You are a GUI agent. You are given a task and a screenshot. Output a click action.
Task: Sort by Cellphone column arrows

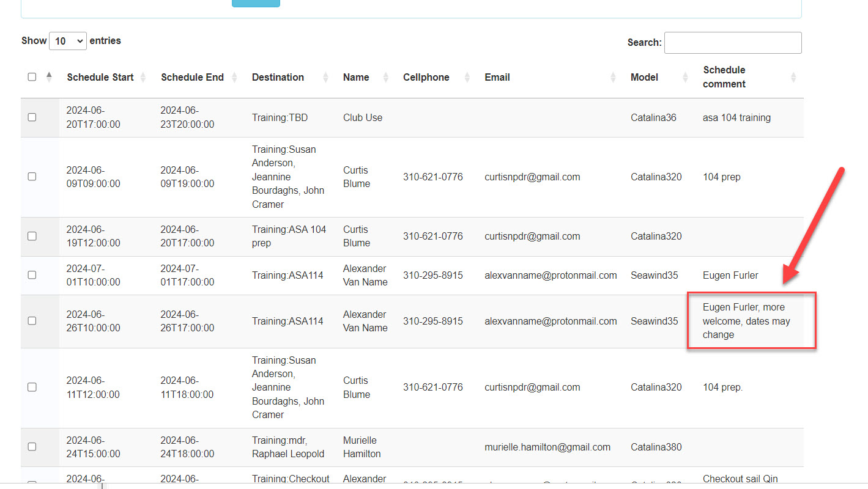pos(467,78)
